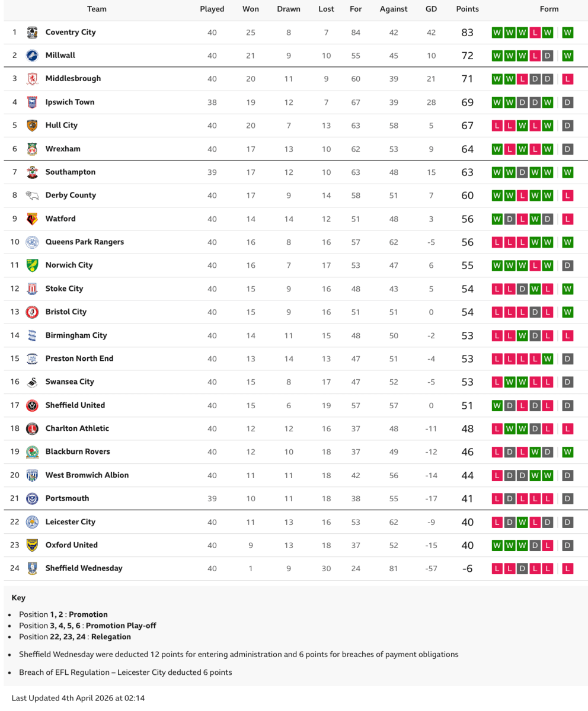
Task: Go to the West Bromwich Albion page
Action: pos(87,475)
